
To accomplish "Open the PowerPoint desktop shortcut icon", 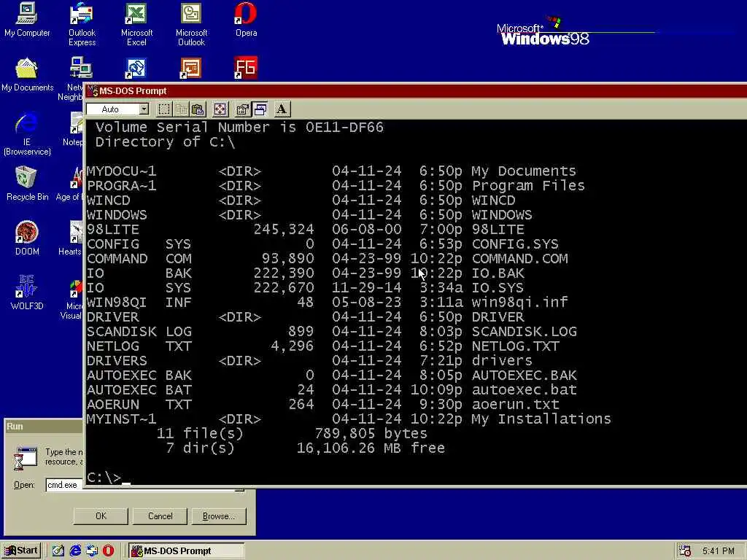I will [191, 68].
